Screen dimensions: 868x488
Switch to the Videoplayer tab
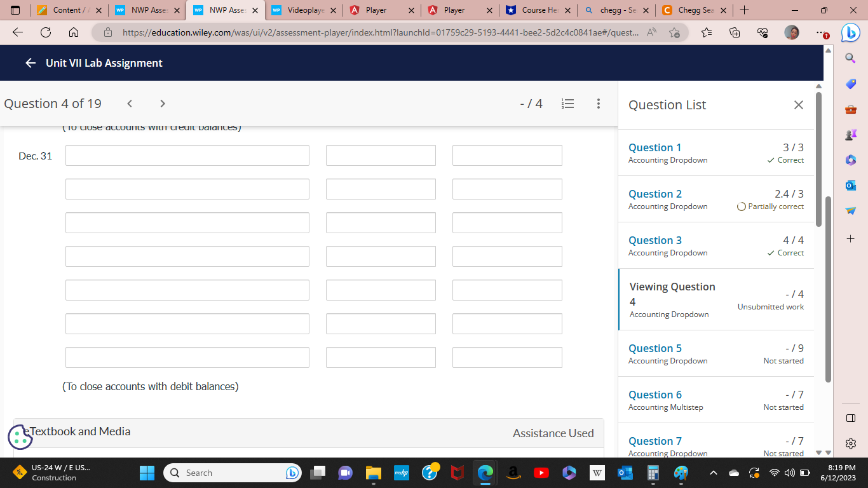304,10
